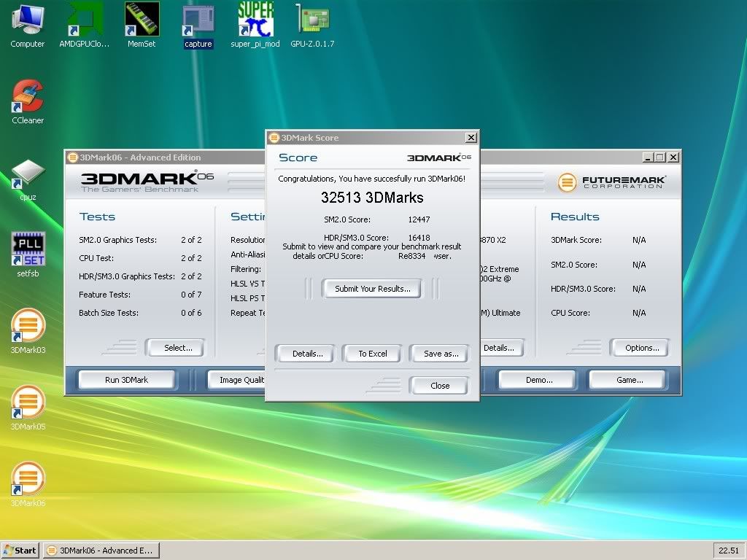Click SM2.0 Graphics Tests: 2 of 2 row

pyautogui.click(x=140, y=239)
